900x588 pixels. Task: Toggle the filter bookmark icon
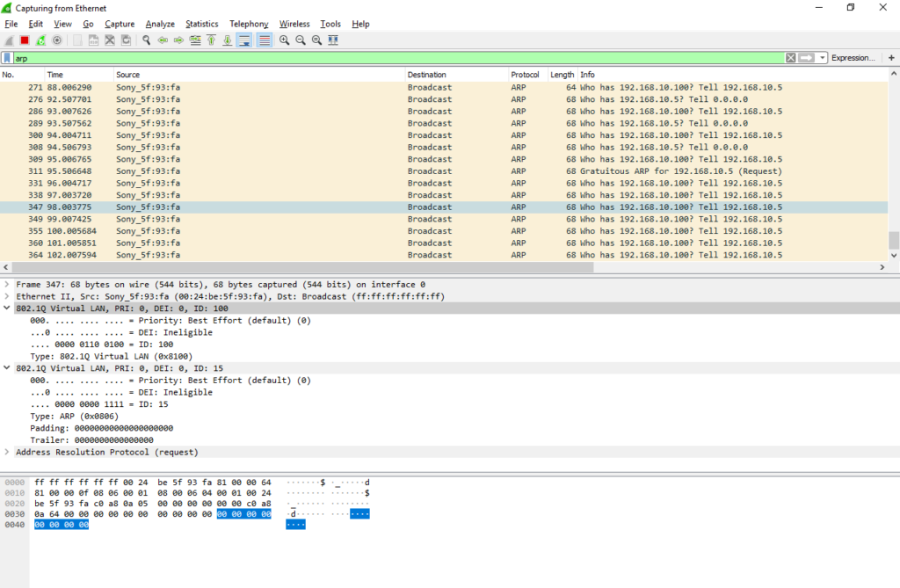[7, 57]
